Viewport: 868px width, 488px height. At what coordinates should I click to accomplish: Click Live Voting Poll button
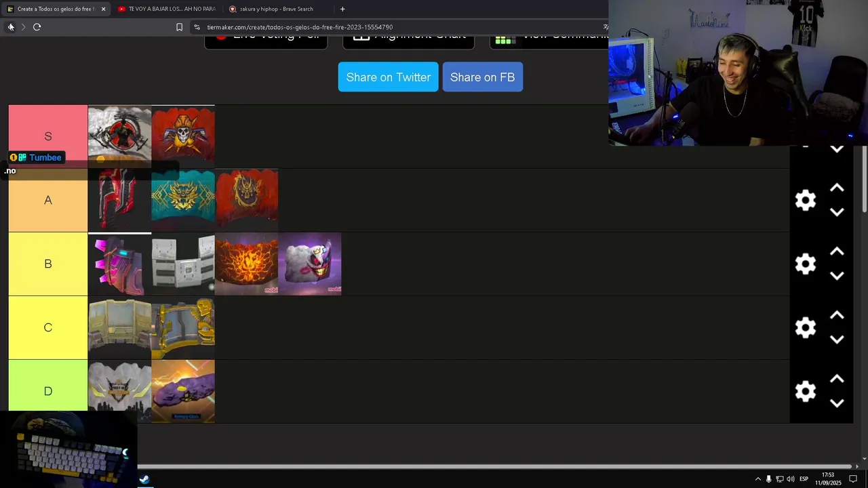coord(266,39)
